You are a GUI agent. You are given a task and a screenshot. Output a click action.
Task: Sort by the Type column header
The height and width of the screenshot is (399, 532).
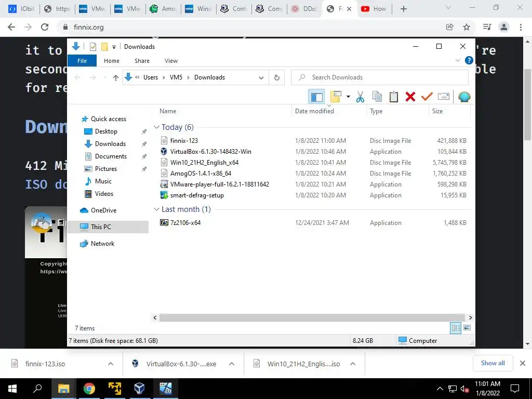(x=376, y=111)
